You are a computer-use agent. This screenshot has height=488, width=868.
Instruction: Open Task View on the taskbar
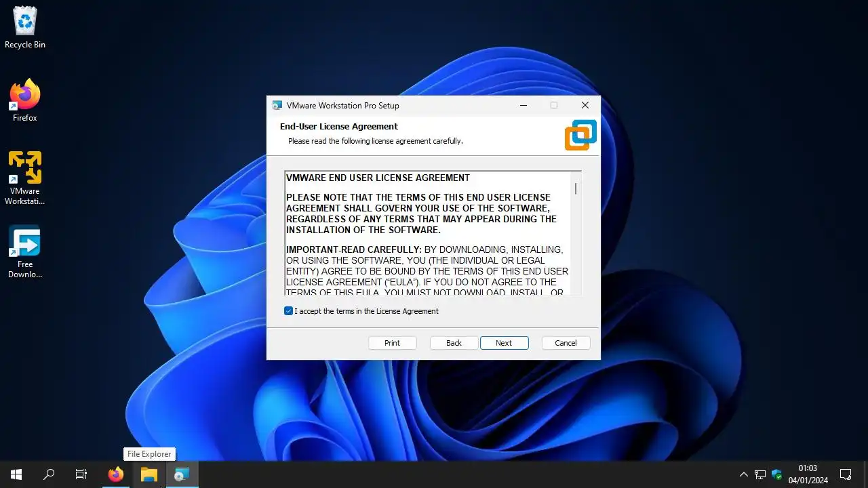tap(81, 474)
